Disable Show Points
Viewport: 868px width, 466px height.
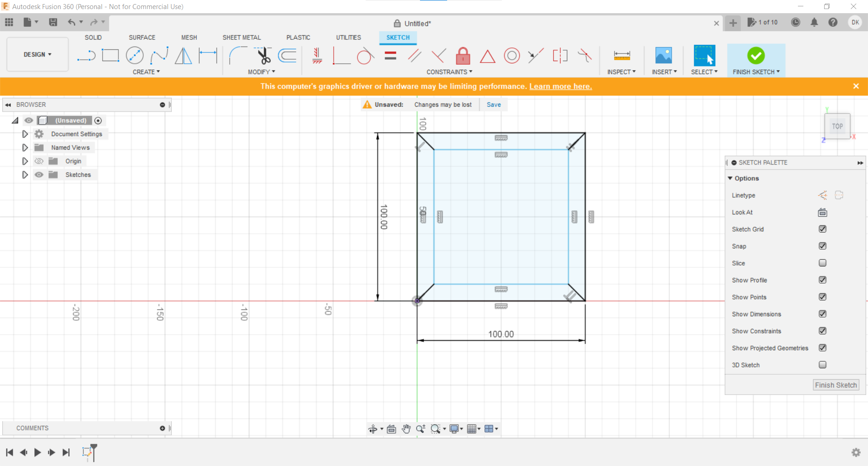[822, 297]
